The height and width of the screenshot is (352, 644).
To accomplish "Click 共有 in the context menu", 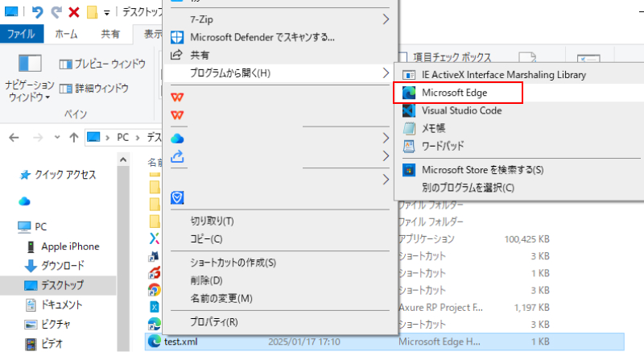I will pyautogui.click(x=280, y=55).
